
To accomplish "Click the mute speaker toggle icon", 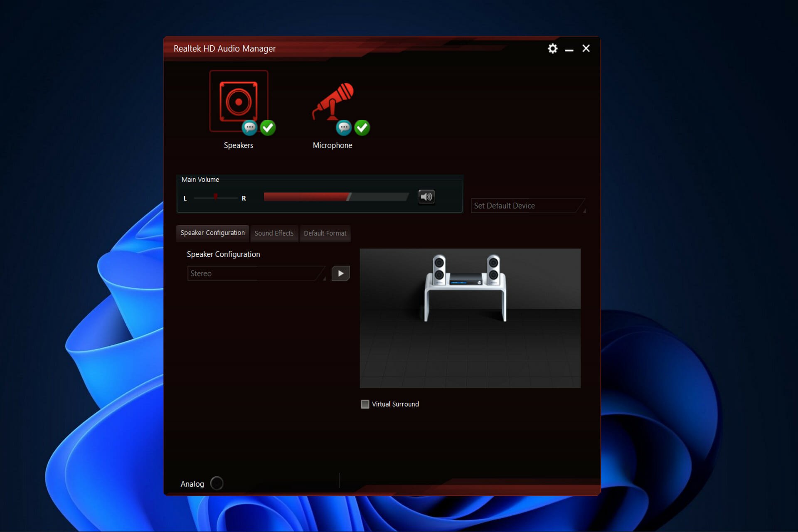I will [426, 197].
